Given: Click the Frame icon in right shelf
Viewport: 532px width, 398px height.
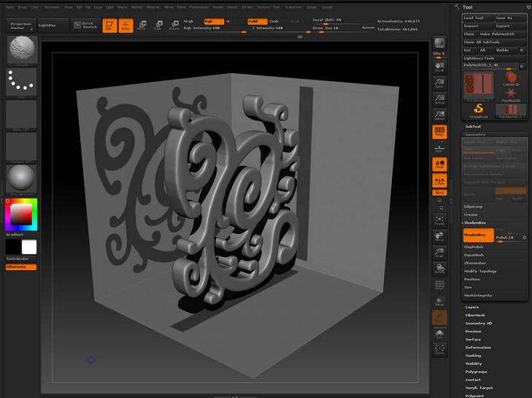Looking at the screenshot, I should coord(439,221).
